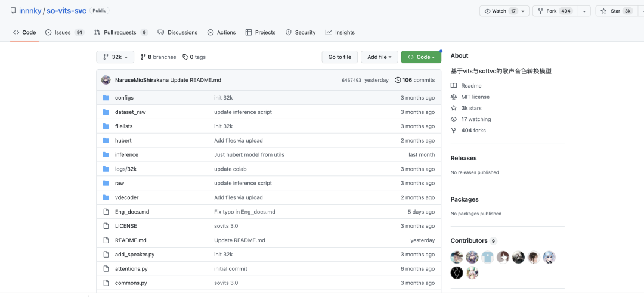
Task: Open the 32k branch selector dropdown
Action: (115, 57)
